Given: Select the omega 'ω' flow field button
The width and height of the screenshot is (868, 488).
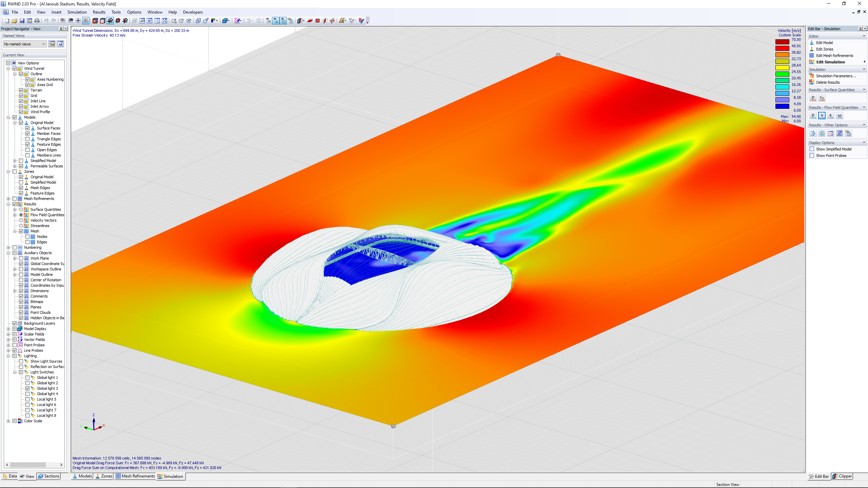Looking at the screenshot, I should click(x=839, y=115).
